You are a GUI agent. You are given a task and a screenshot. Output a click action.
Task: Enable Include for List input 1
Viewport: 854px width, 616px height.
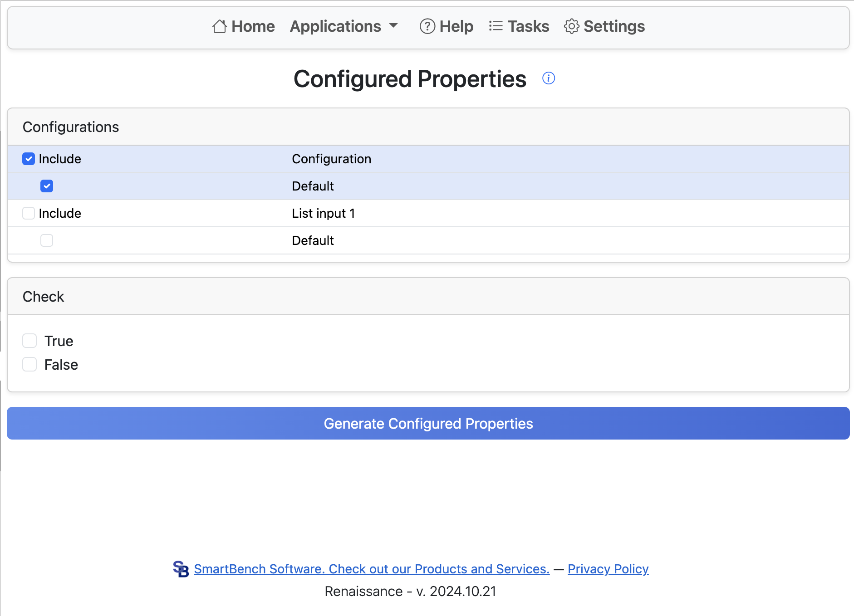click(29, 213)
